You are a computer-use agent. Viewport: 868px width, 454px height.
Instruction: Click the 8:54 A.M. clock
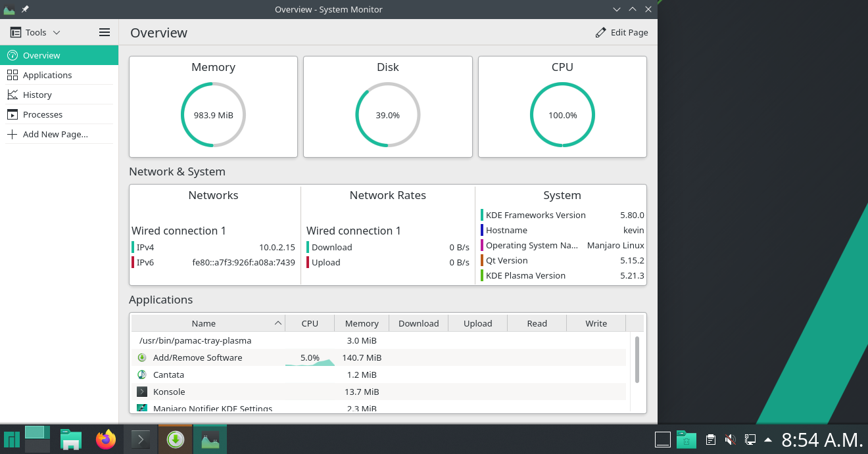pos(822,440)
